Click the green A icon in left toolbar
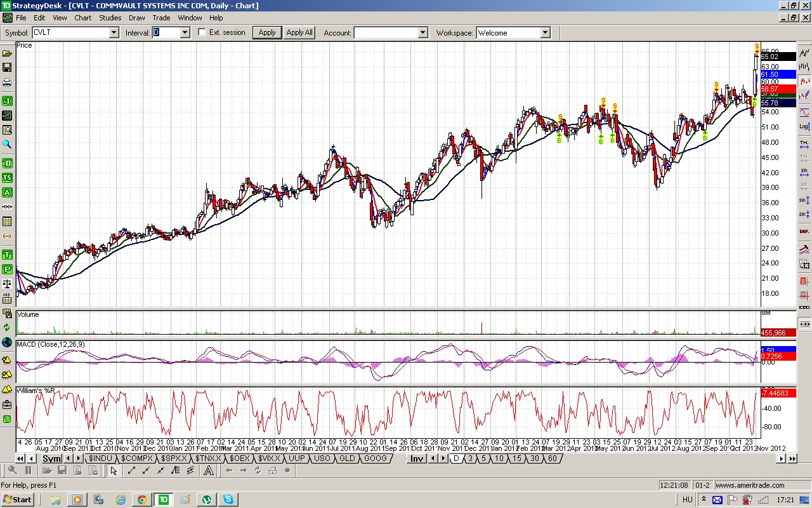Image resolution: width=812 pixels, height=508 pixels. 7,192
